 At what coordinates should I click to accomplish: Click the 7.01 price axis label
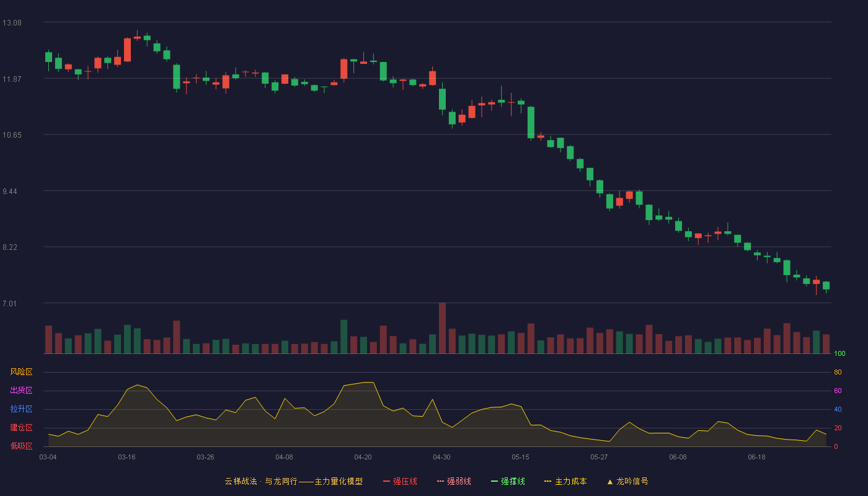(x=10, y=304)
